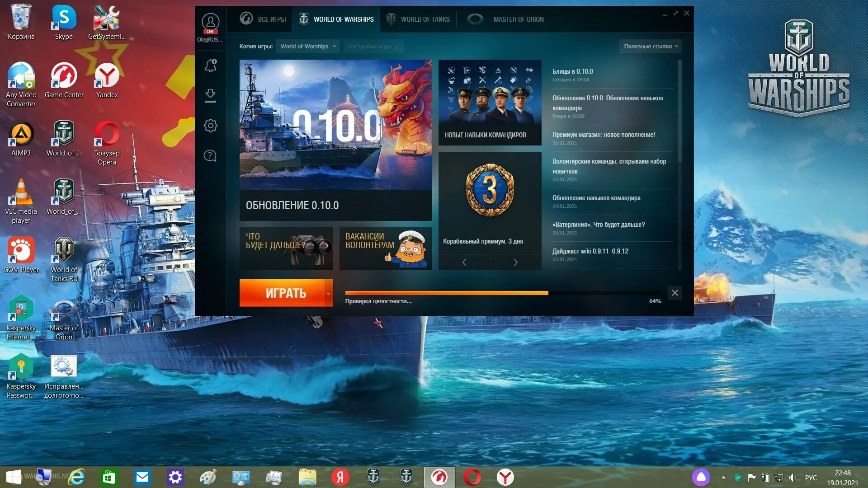Click the help question mark icon

210,155
